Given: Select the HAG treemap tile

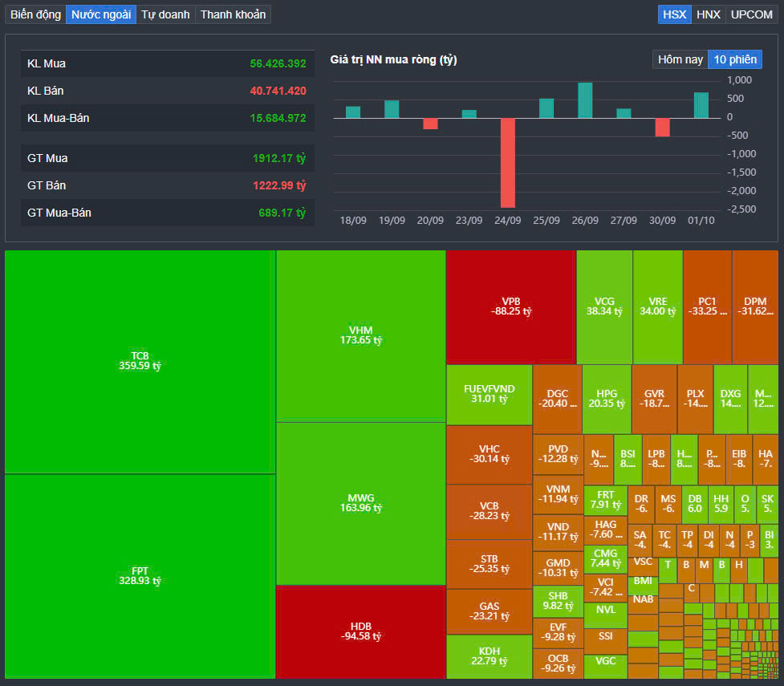Looking at the screenshot, I should tap(606, 530).
